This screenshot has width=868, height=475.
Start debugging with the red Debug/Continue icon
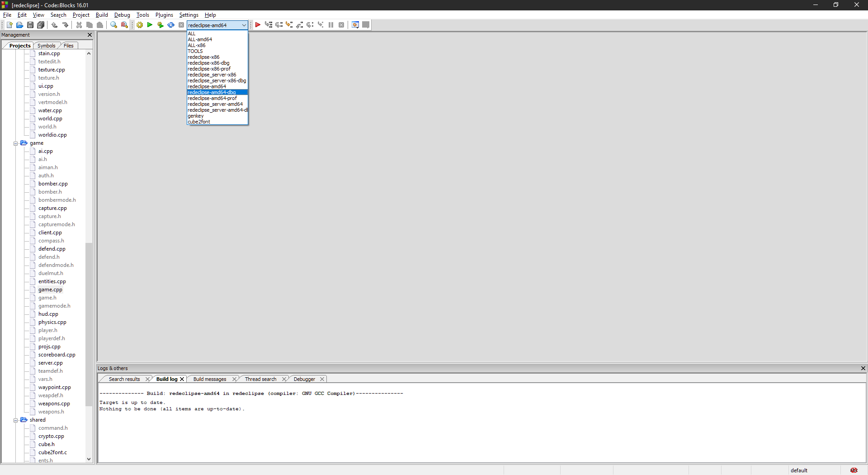coord(258,25)
